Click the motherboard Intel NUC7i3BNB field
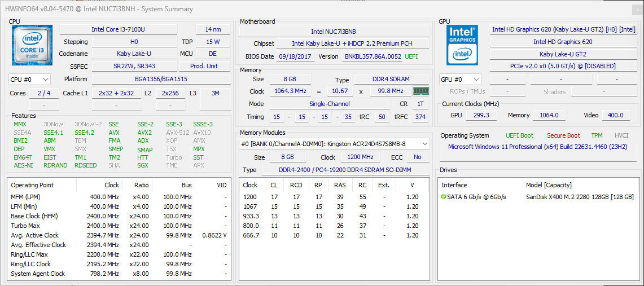 pos(334,32)
